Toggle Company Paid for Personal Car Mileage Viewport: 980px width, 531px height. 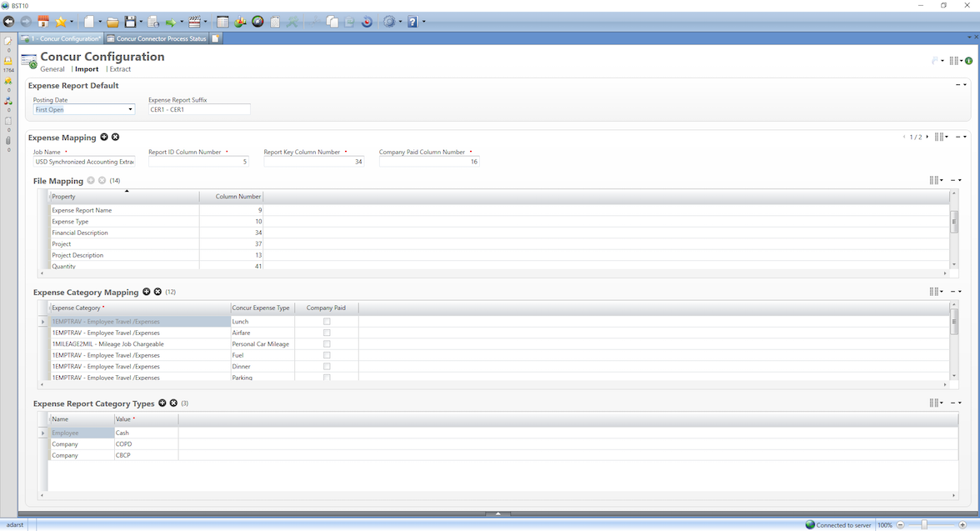pyautogui.click(x=327, y=344)
